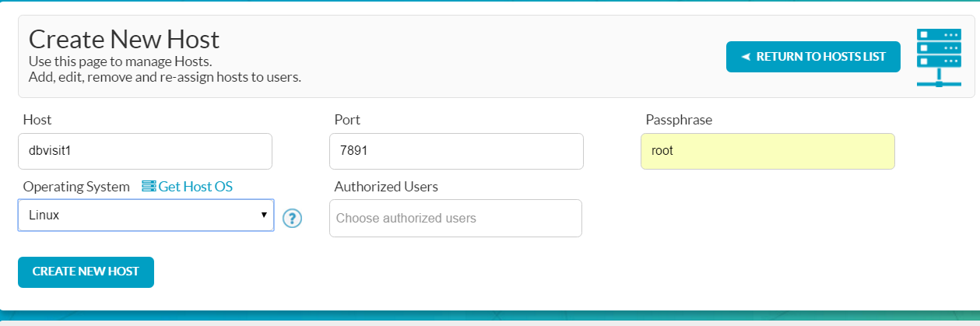
Task: Click the Passphrase field label
Action: 679,120
